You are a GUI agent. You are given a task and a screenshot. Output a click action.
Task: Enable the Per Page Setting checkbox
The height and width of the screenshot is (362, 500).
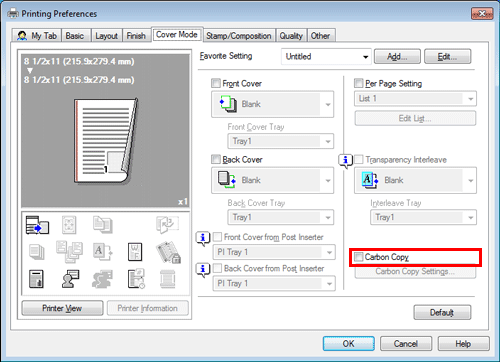click(358, 83)
